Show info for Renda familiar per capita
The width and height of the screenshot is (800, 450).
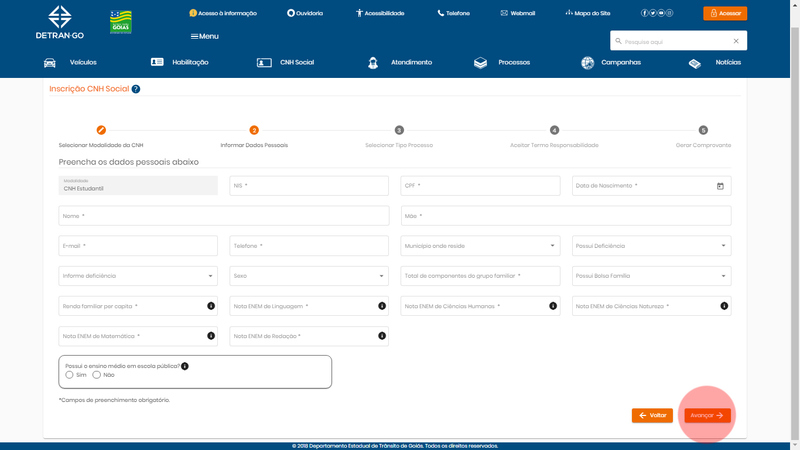tap(211, 306)
